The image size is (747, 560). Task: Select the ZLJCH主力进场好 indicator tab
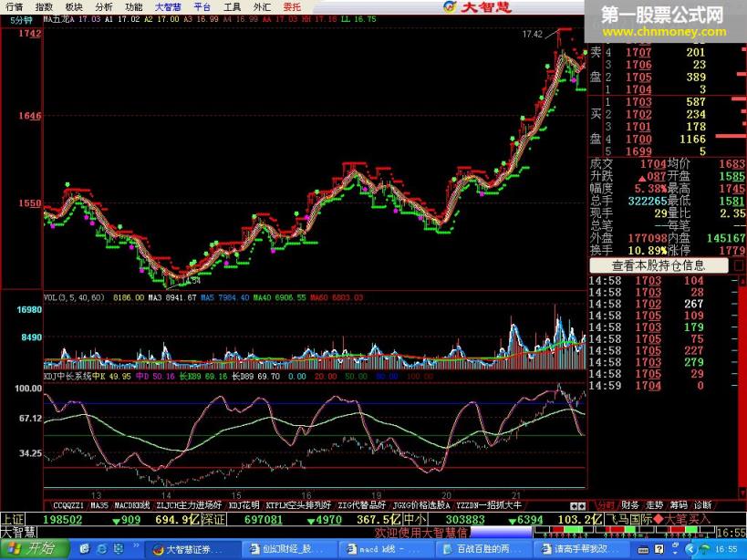coord(189,505)
